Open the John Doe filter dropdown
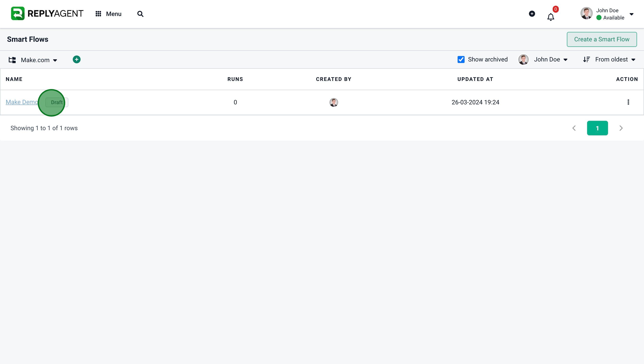The width and height of the screenshot is (644, 364). [551, 59]
